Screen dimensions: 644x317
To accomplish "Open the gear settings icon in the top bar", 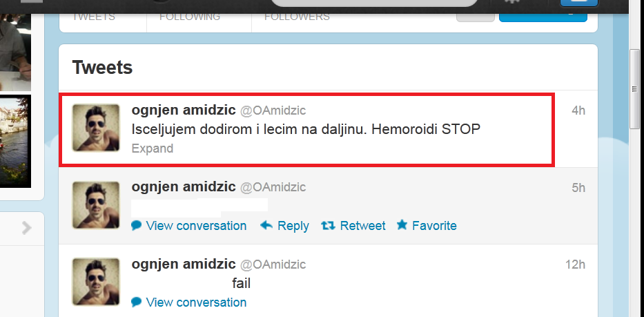I will click(512, 1).
